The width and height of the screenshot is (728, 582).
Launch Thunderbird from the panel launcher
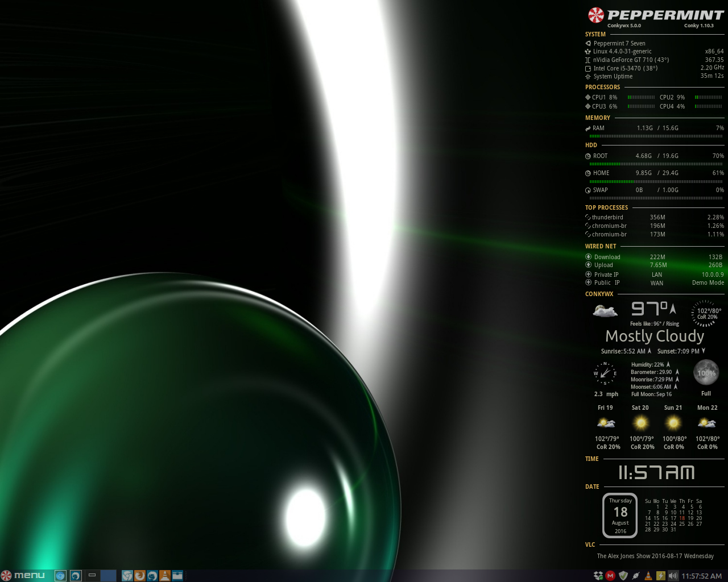pos(152,576)
